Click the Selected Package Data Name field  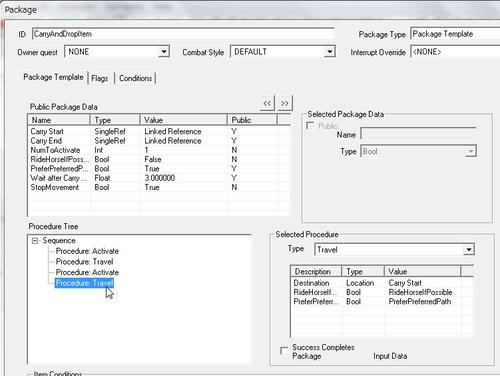(x=418, y=134)
